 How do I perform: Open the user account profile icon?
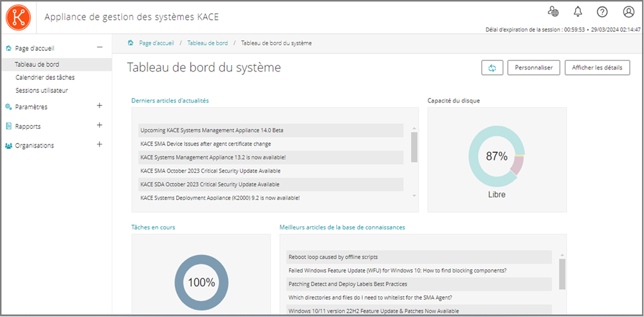click(x=629, y=12)
